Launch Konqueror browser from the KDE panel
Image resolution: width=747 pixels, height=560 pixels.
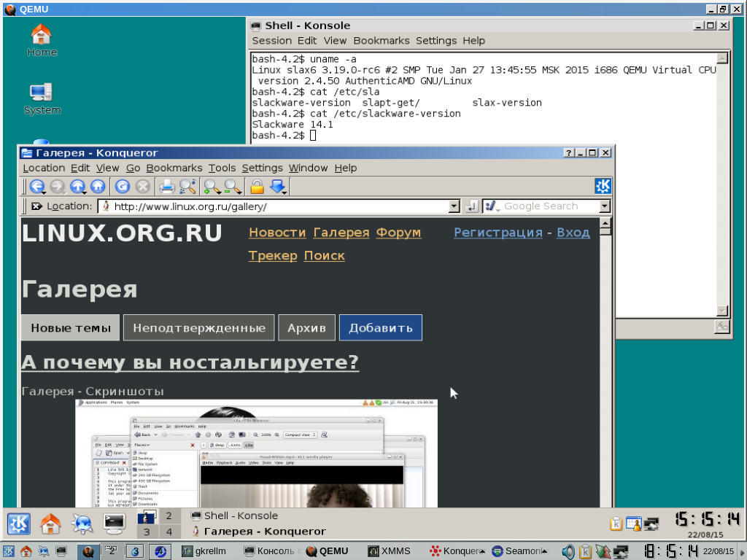click(x=82, y=524)
